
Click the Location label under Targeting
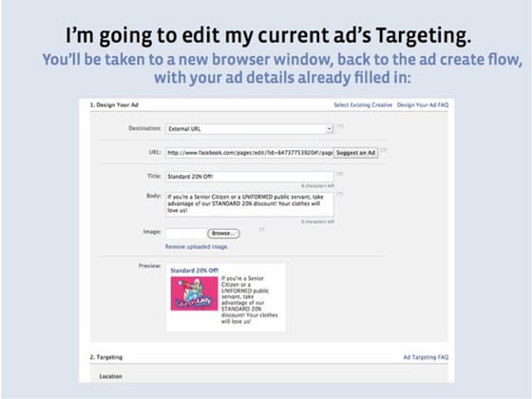coord(110,376)
